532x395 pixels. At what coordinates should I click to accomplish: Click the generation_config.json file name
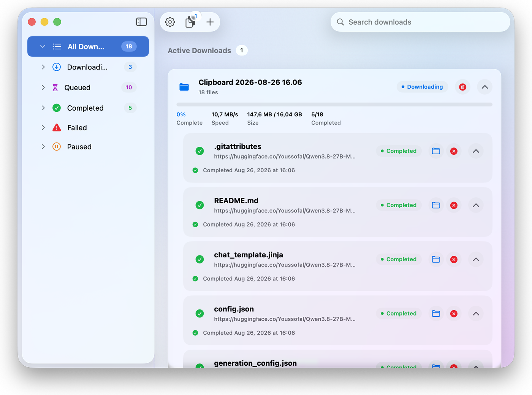pos(255,363)
